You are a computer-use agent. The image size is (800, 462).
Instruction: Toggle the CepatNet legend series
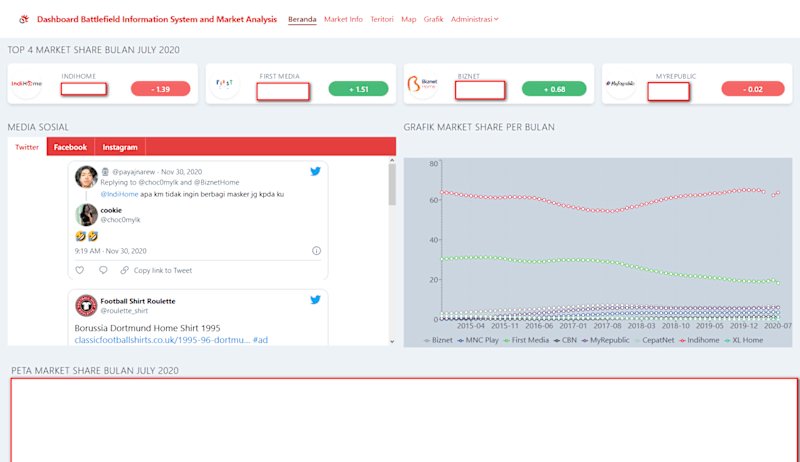click(654, 340)
